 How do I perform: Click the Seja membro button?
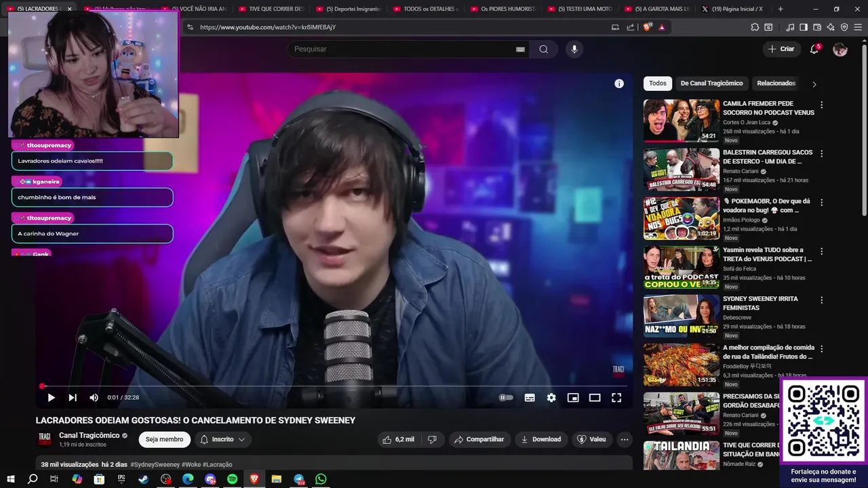click(164, 439)
